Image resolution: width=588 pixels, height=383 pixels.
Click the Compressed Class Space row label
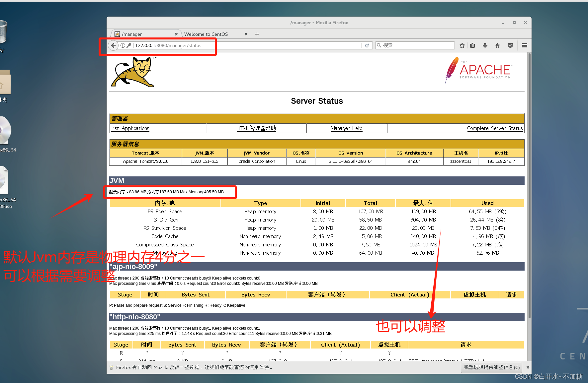(165, 245)
